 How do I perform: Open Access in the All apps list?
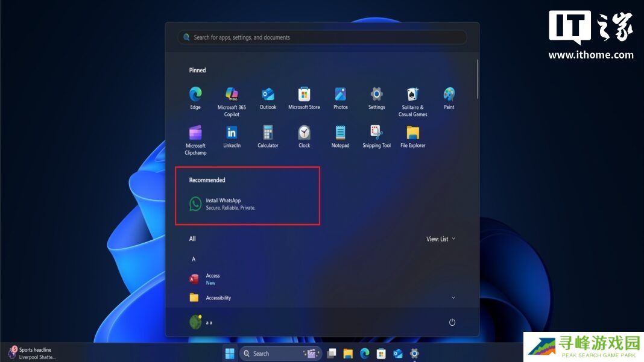pos(212,279)
